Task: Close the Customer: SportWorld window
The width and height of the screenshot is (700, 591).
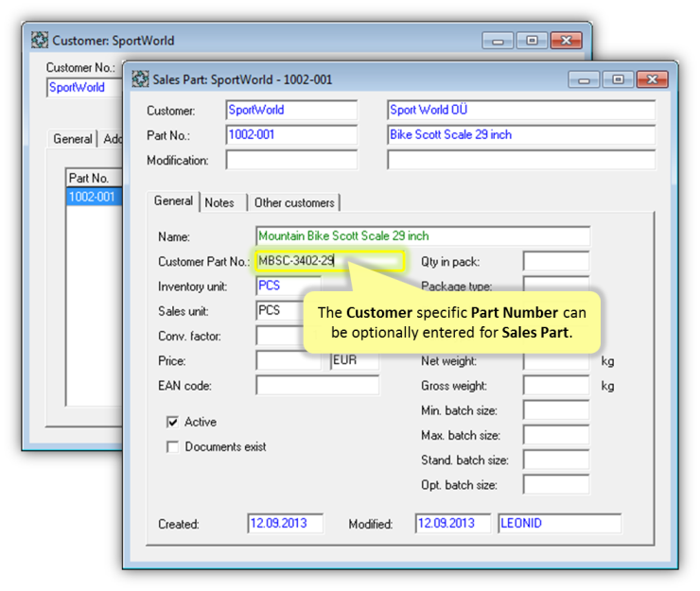Action: (566, 40)
